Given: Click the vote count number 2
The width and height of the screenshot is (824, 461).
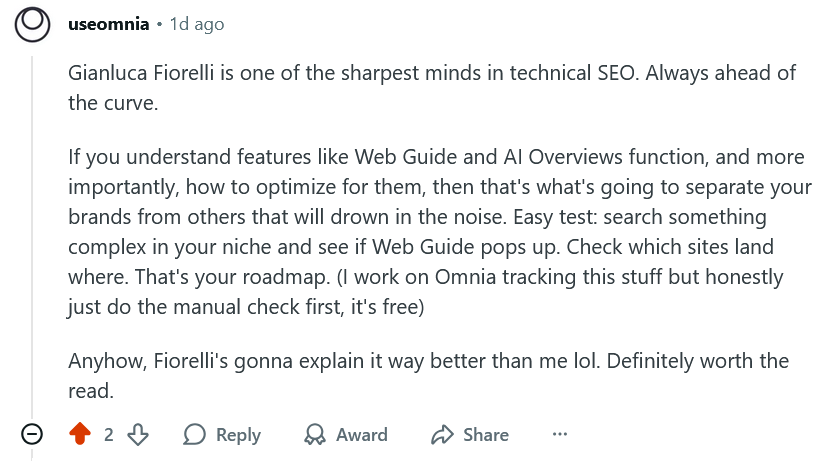Looking at the screenshot, I should click(109, 434).
